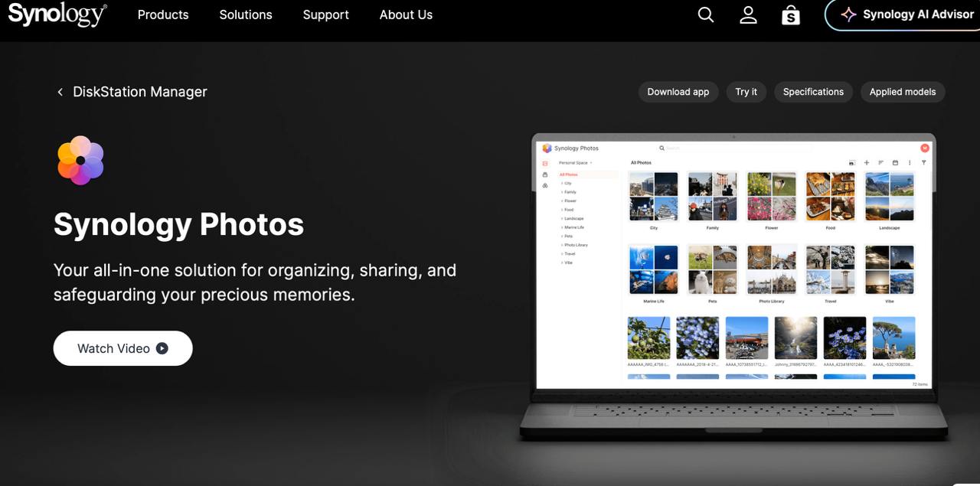Open the Flower album thumbnail
The height and width of the screenshot is (486, 980).
(772, 196)
